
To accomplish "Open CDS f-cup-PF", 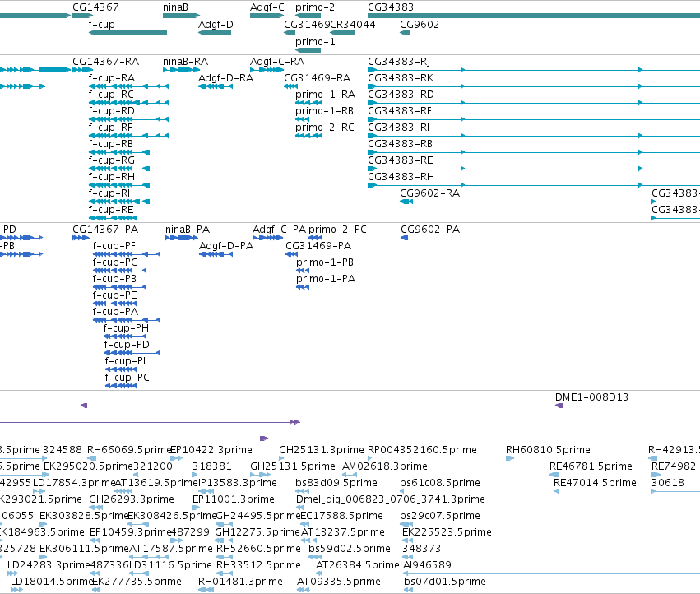I will tap(114, 247).
